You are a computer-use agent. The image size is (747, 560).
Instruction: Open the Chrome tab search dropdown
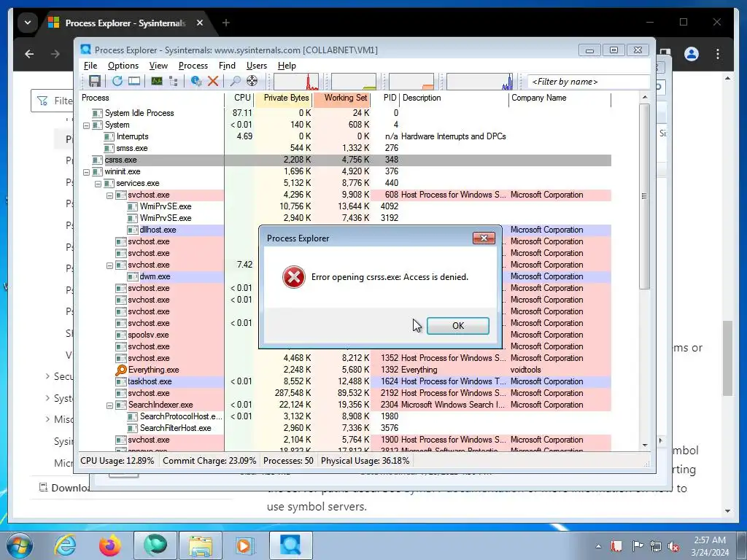click(28, 23)
